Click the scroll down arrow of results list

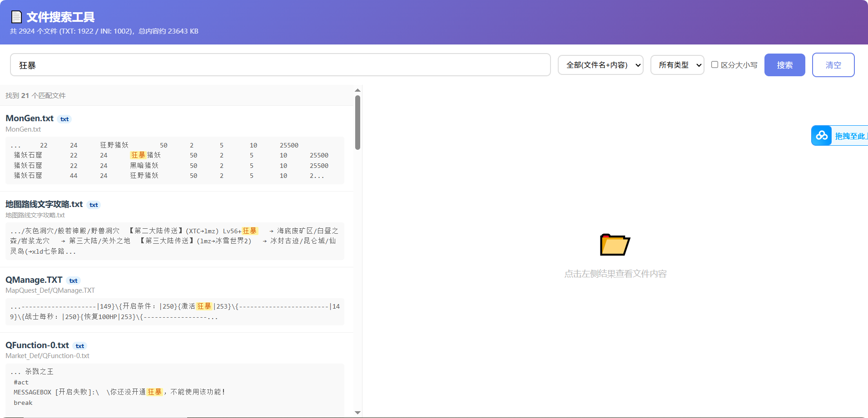[x=357, y=413]
